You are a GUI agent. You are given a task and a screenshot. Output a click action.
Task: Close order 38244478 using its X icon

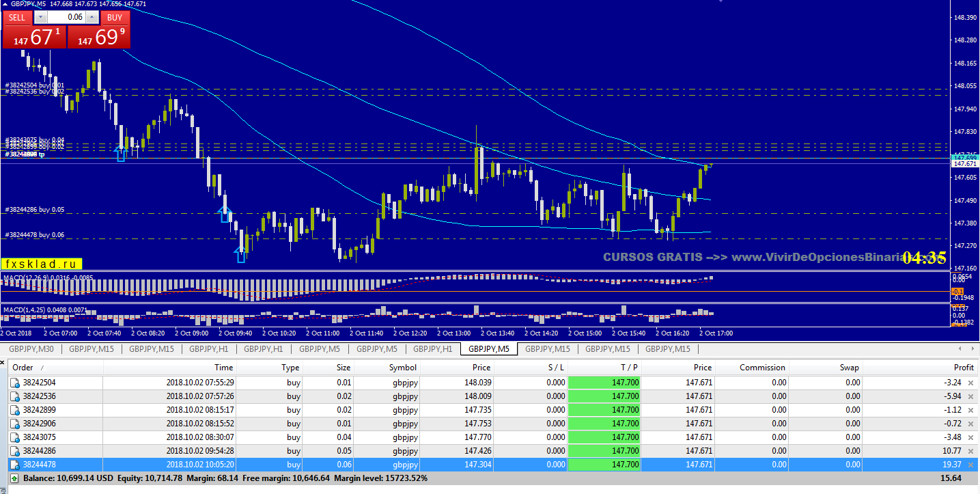[970, 465]
